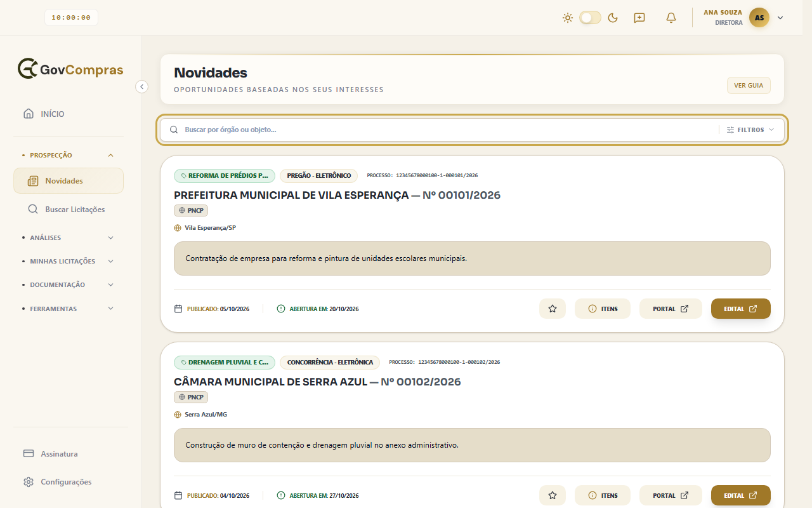The height and width of the screenshot is (508, 812).
Task: Open Assinatura in the sidebar
Action: (x=69, y=454)
